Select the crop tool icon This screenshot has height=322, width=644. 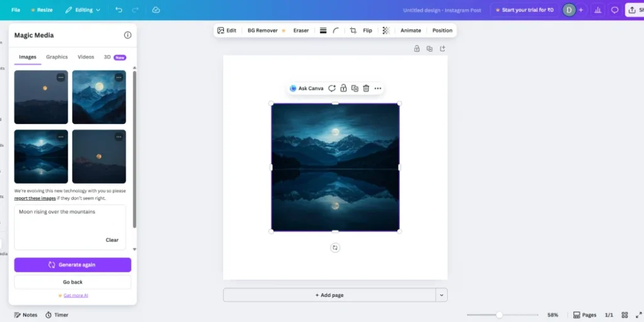click(353, 30)
